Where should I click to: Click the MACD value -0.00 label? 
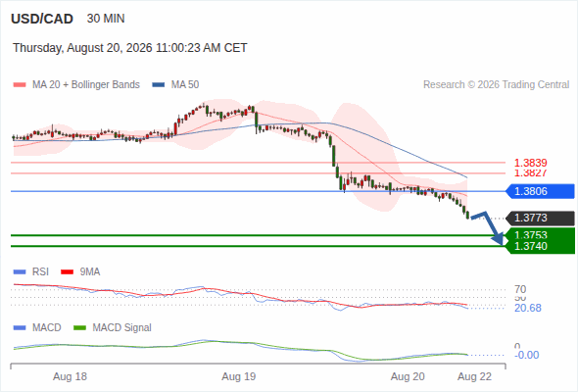[x=527, y=355]
